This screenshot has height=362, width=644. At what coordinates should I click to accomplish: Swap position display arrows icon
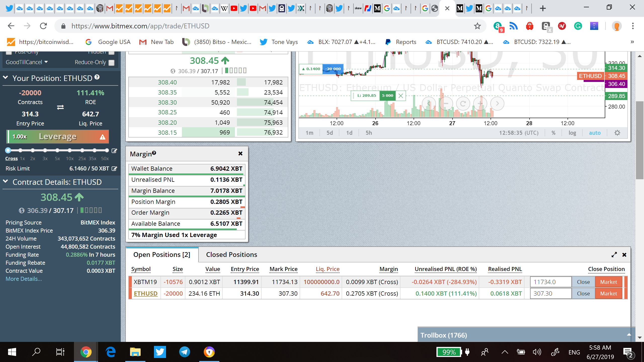60,107
